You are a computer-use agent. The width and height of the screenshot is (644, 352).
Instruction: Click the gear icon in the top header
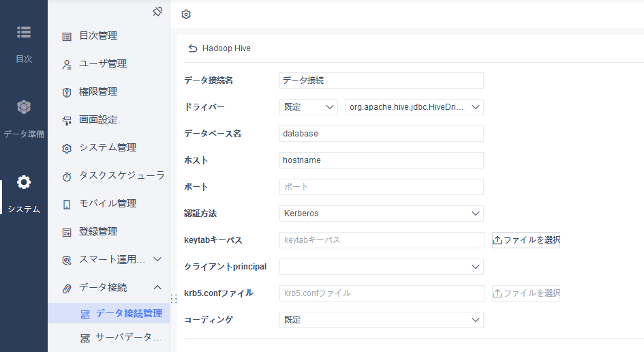pos(186,14)
